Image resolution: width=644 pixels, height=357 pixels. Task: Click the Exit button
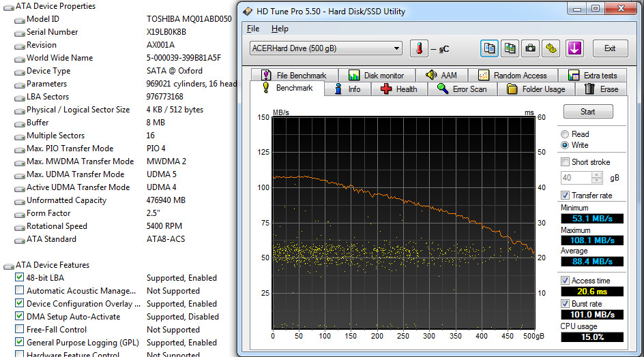[609, 48]
